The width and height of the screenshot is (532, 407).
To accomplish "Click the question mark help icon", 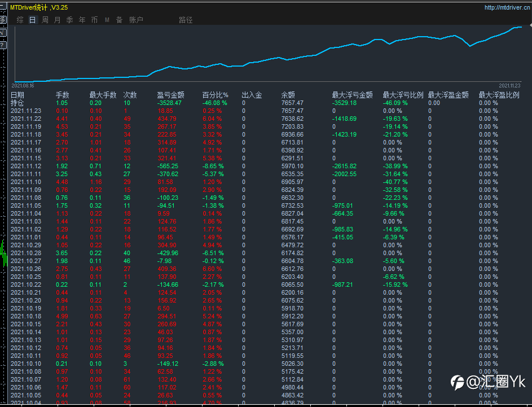I will point(3,45).
